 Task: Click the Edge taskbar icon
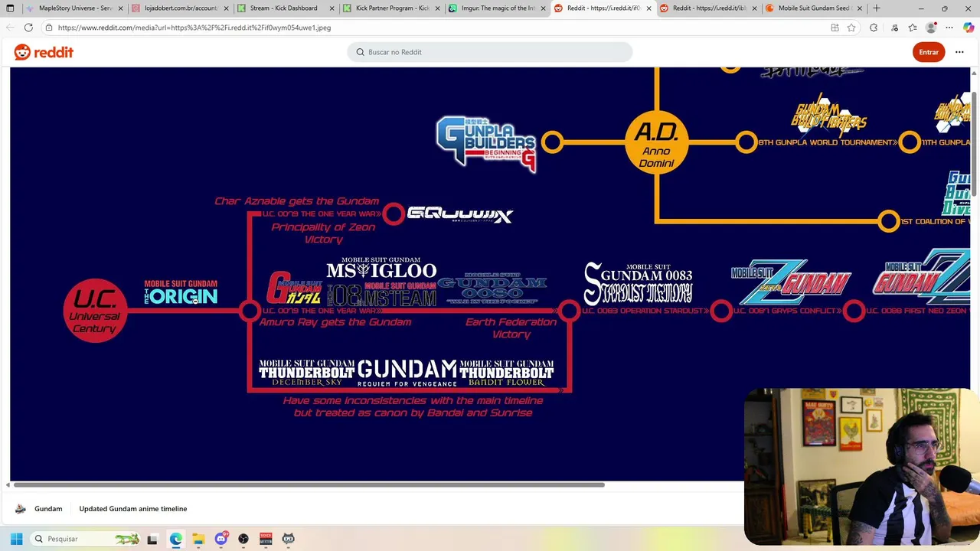[x=175, y=539]
